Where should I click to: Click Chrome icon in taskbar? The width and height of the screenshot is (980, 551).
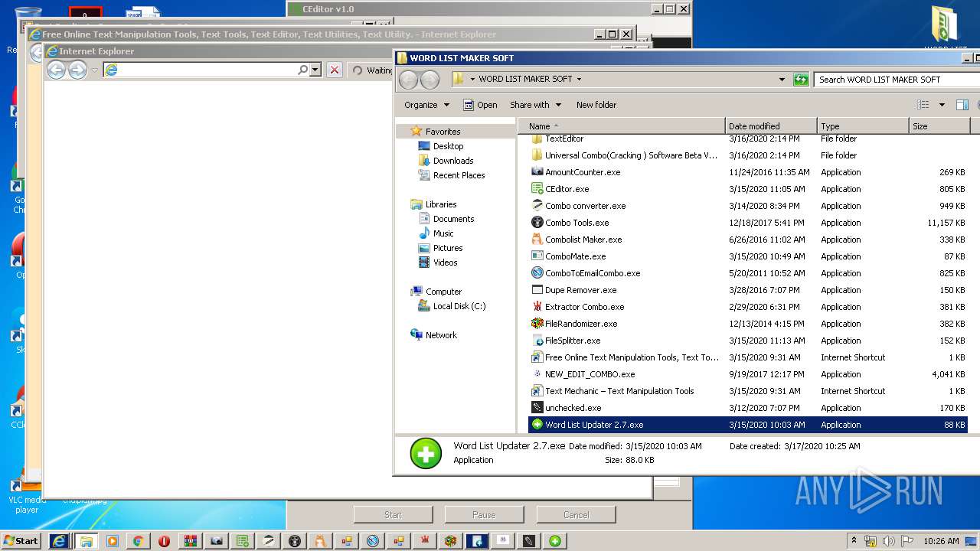(138, 541)
